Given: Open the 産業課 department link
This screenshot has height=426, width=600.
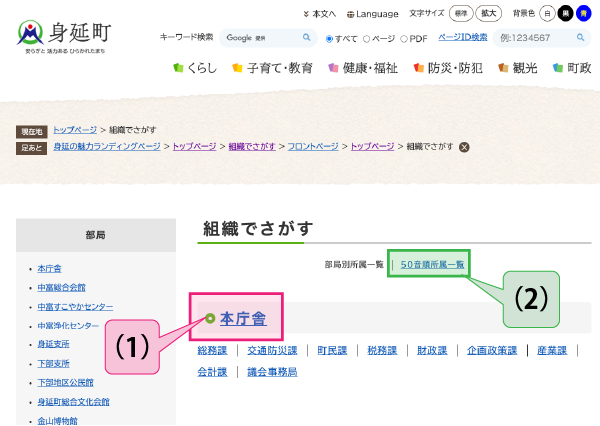Looking at the screenshot, I should pos(552,350).
